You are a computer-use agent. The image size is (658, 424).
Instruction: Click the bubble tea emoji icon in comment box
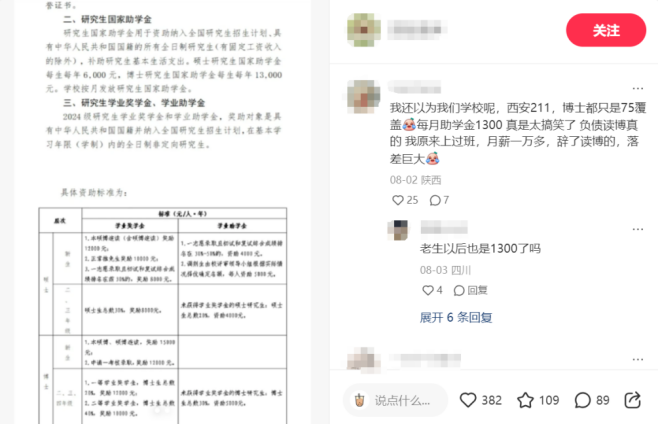[360, 400]
